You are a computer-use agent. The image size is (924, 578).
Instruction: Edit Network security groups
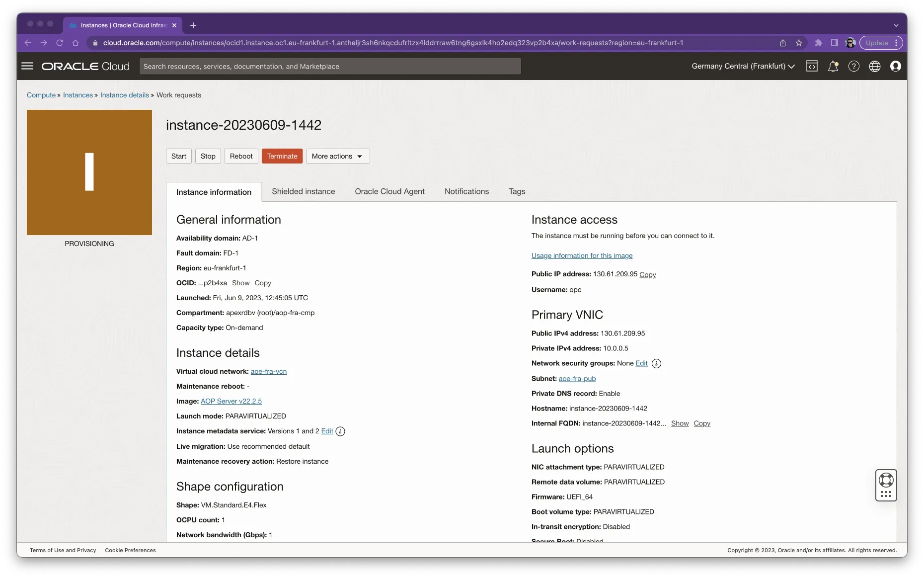(641, 363)
